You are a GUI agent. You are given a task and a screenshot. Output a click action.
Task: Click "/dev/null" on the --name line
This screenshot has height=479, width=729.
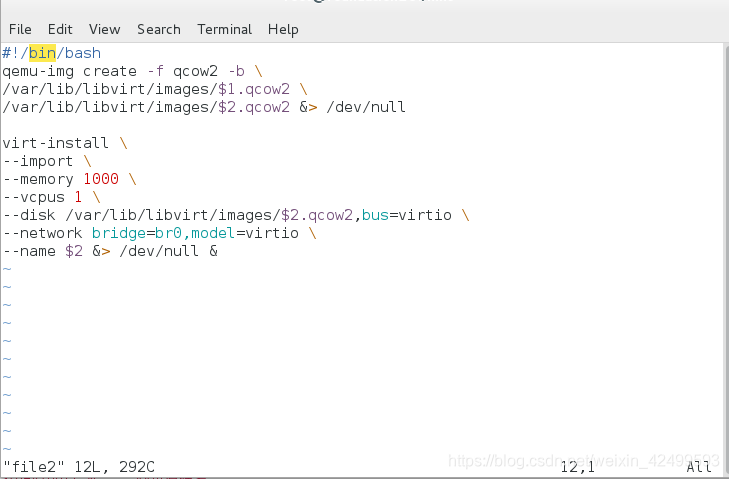[x=159, y=251]
